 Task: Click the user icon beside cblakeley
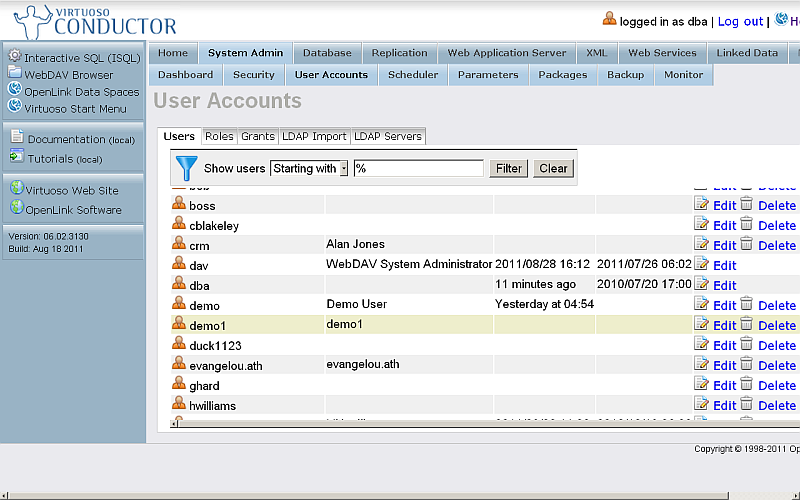pyautogui.click(x=179, y=223)
